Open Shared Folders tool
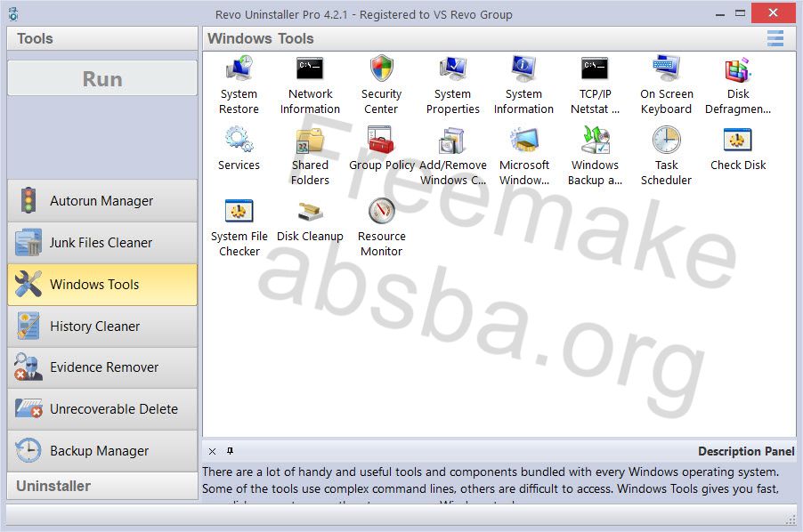Viewport: 803px width, 532px height. pos(310,156)
